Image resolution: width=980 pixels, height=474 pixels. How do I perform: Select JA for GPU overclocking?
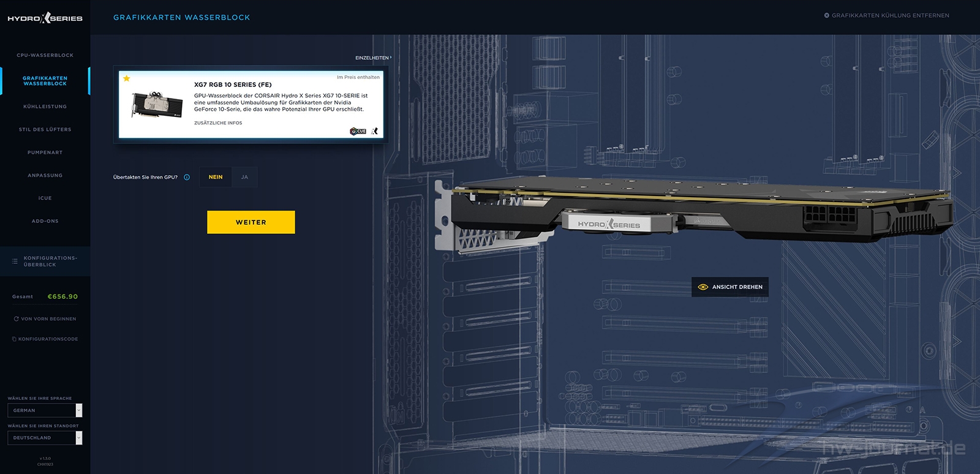pos(244,177)
